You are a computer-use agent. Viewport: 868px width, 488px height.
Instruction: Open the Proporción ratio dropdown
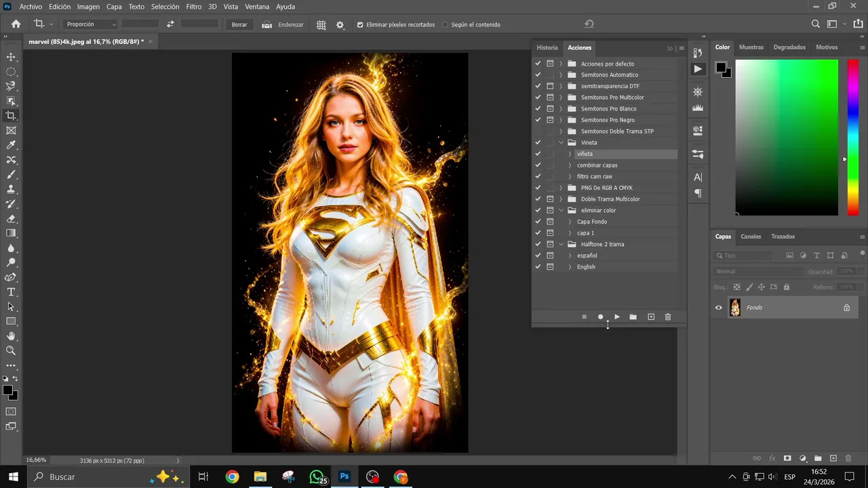(91, 24)
